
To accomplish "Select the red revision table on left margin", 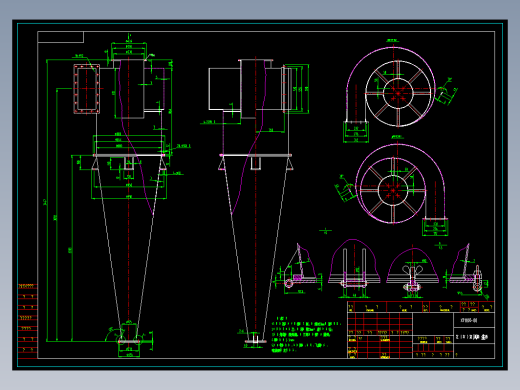I will tap(28, 321).
